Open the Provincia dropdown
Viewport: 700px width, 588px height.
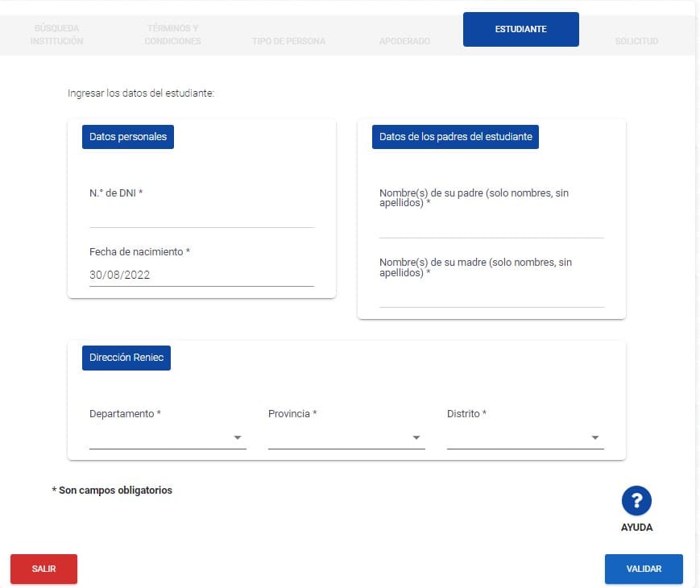(346, 437)
